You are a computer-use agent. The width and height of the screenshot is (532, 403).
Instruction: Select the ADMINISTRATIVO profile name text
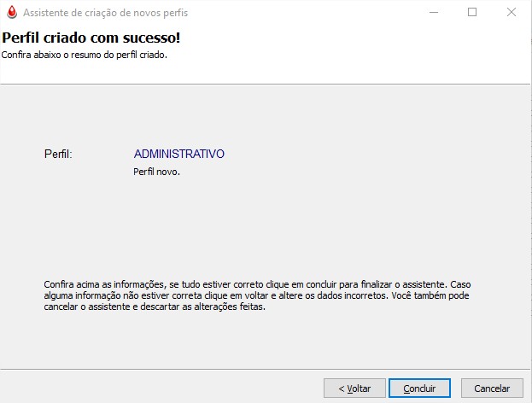click(x=179, y=154)
